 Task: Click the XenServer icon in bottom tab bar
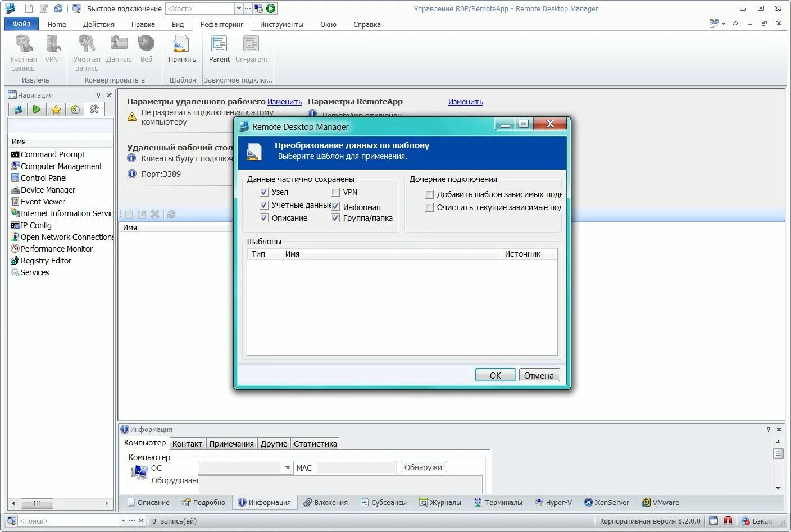(x=588, y=502)
